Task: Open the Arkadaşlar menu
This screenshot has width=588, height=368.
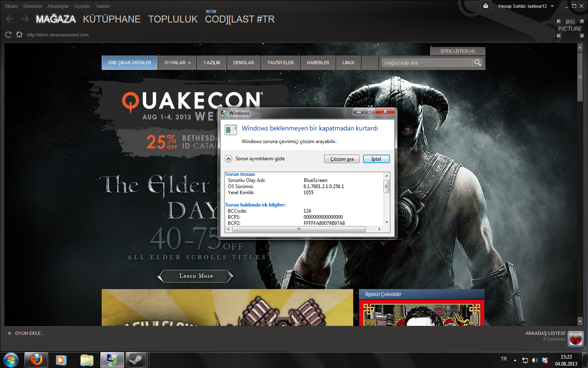Action: 58,6
